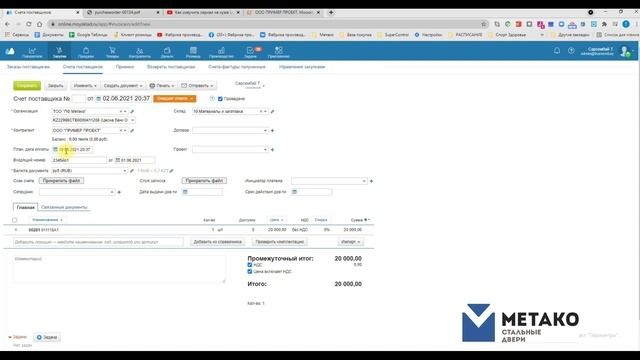
Task: Click the green Сохранить button
Action: coord(27,86)
